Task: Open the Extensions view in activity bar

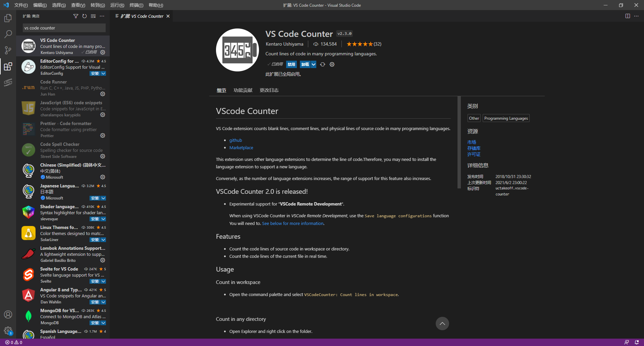Action: coord(8,66)
